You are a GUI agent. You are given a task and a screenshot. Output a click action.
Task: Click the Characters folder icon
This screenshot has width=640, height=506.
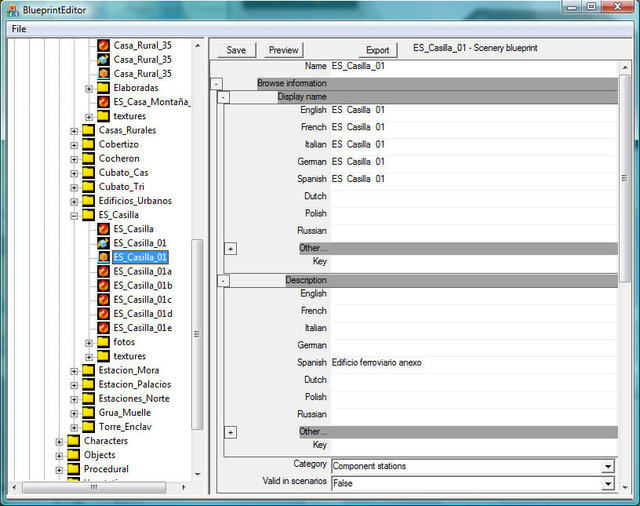coord(73,441)
